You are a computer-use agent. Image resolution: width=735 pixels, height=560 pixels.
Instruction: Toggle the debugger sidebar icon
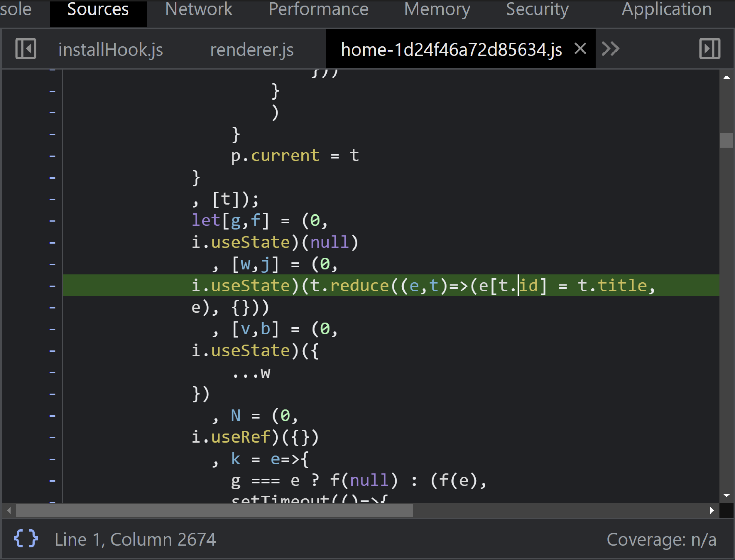click(x=709, y=49)
